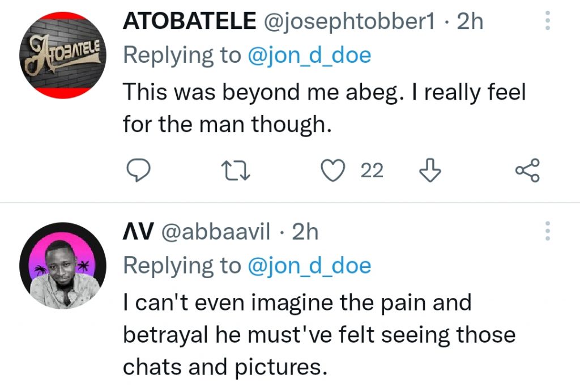
Task: Share ATOBATELE's tweet
Action: [528, 171]
